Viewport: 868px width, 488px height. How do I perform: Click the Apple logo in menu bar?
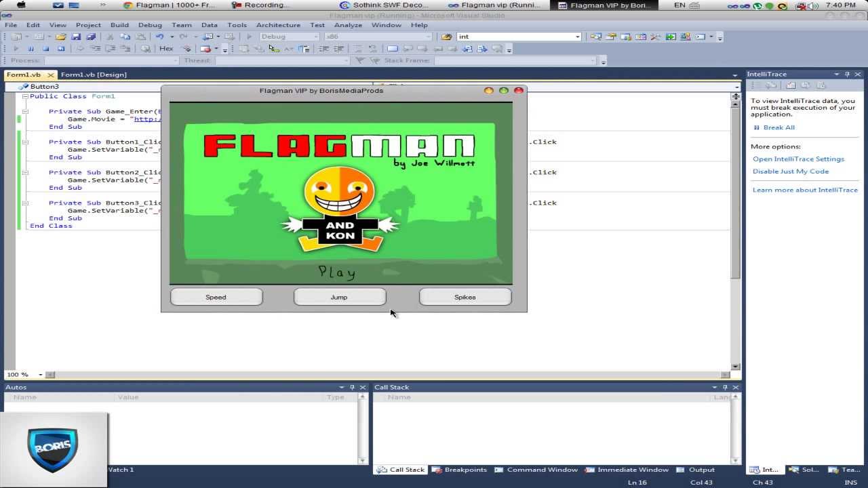point(22,5)
